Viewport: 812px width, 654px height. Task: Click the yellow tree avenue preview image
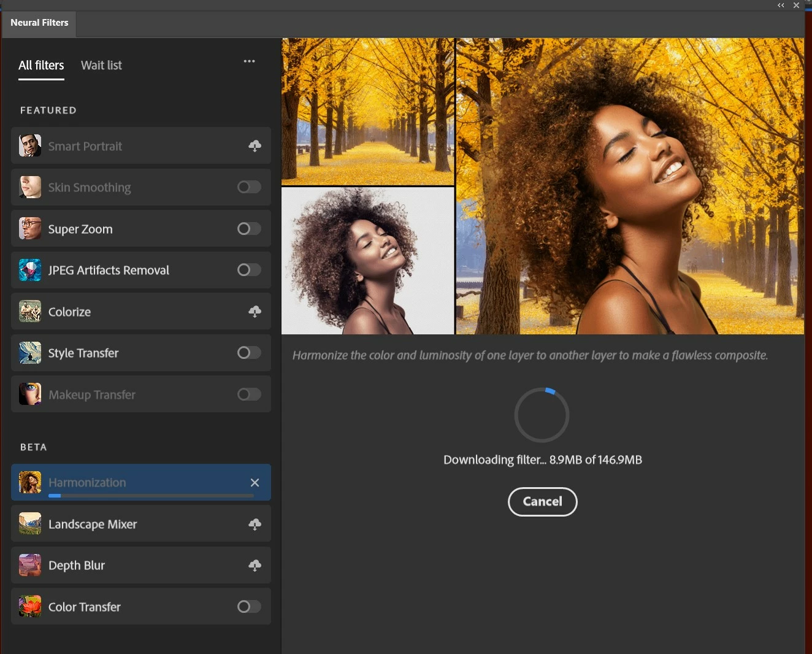368,111
